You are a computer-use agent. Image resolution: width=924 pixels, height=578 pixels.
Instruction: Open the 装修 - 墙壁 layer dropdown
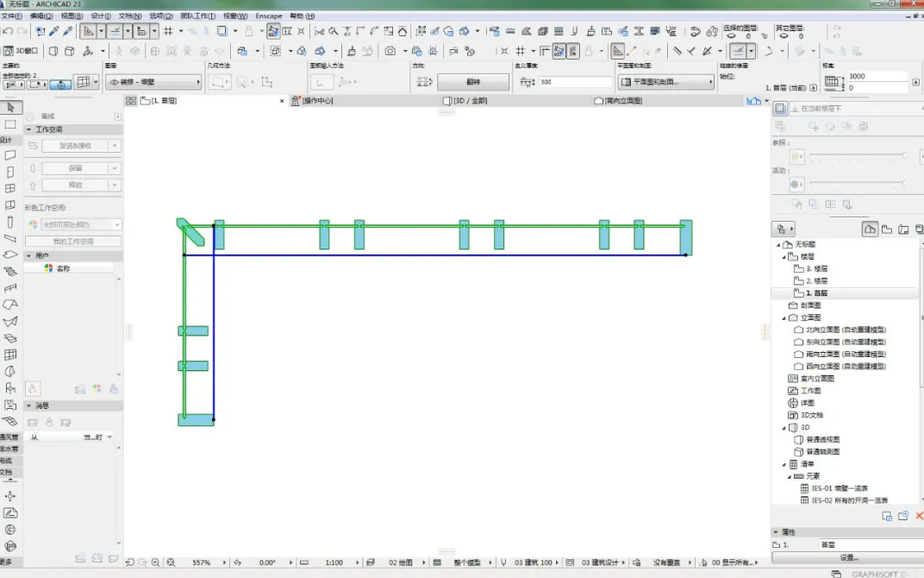click(153, 82)
